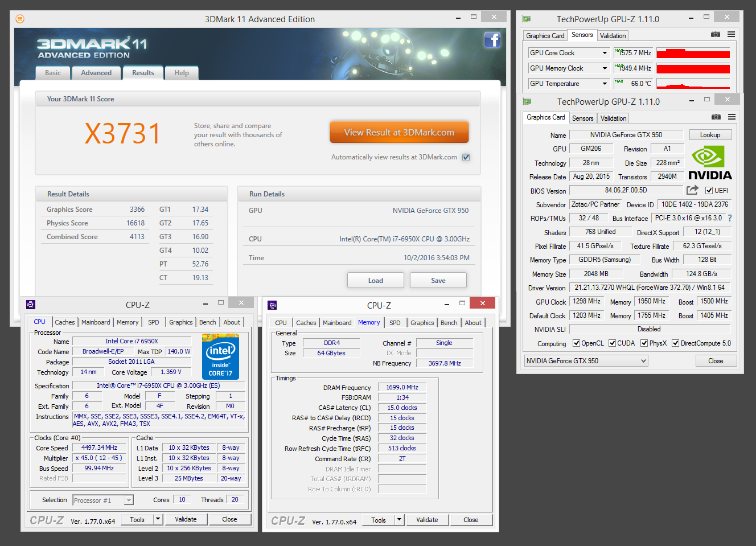This screenshot has height=546, width=756.
Task: Open the Help tab in 3DMark
Action: point(182,73)
